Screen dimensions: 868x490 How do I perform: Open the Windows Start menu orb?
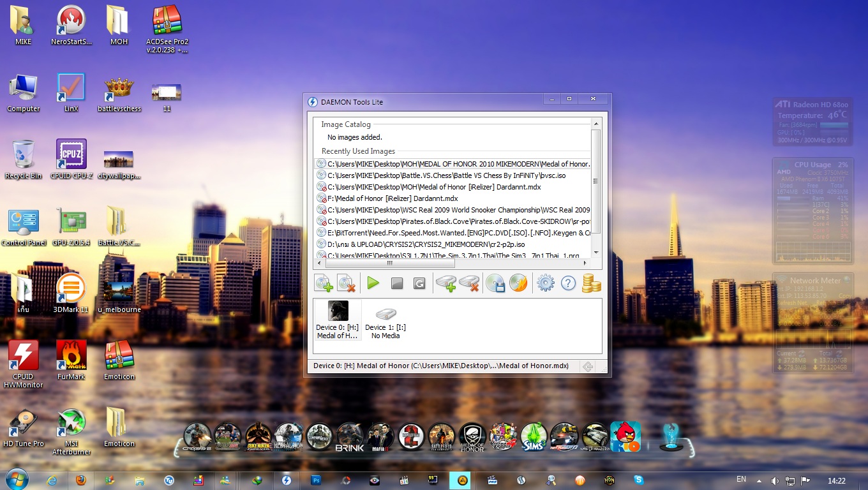coord(17,480)
